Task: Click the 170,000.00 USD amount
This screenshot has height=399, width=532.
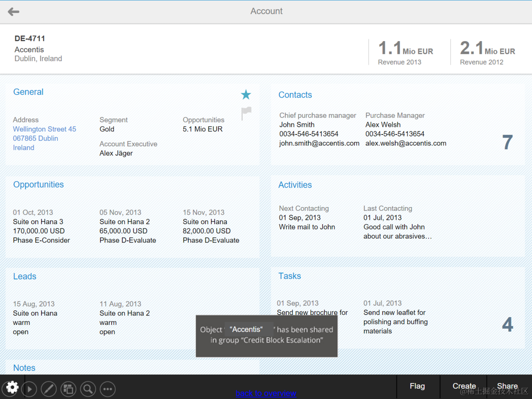Action: pyautogui.click(x=39, y=231)
